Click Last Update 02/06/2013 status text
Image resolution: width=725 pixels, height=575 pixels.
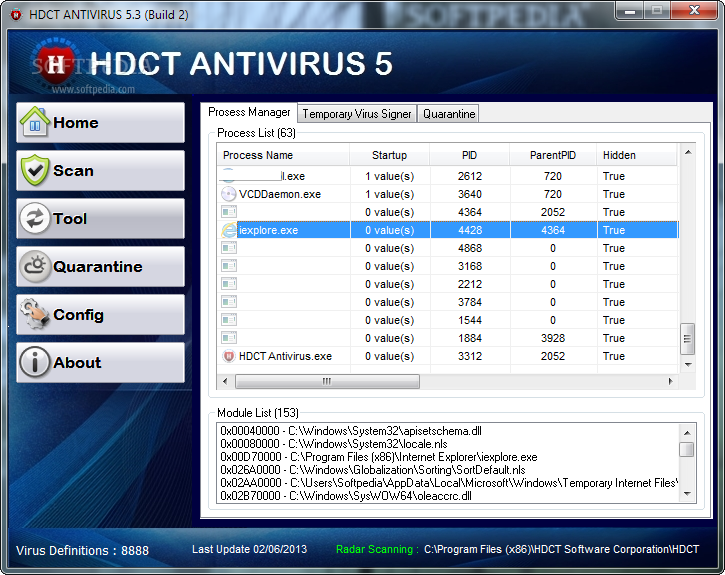click(x=250, y=549)
